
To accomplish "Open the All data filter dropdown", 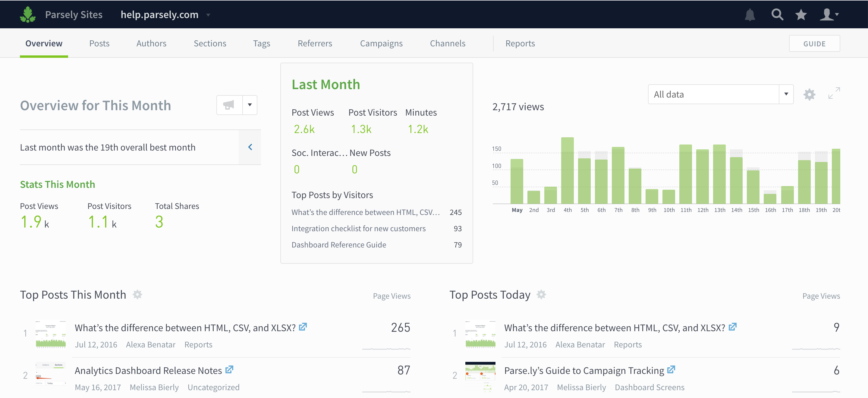I will 720,94.
